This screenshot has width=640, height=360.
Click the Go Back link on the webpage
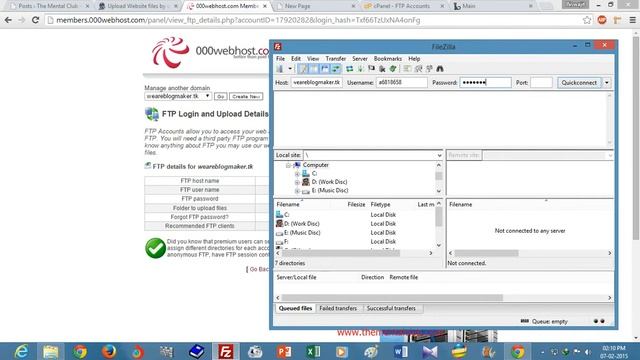coord(259,269)
